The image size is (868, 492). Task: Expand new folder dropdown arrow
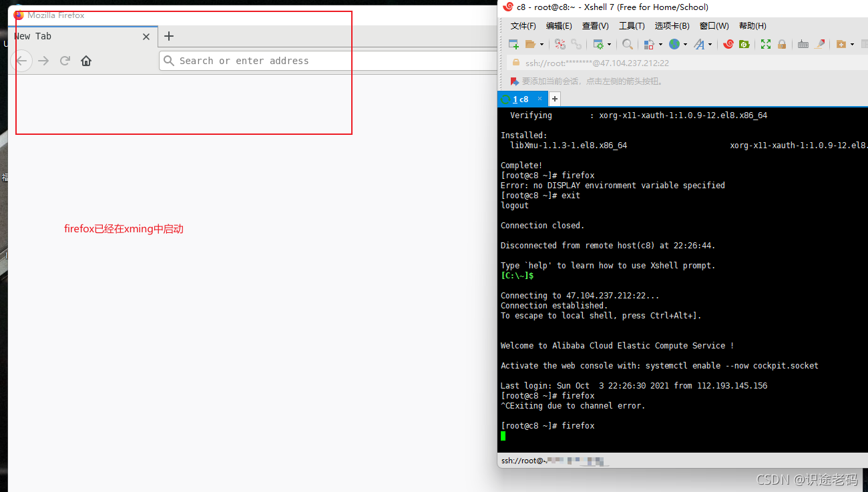tap(852, 44)
